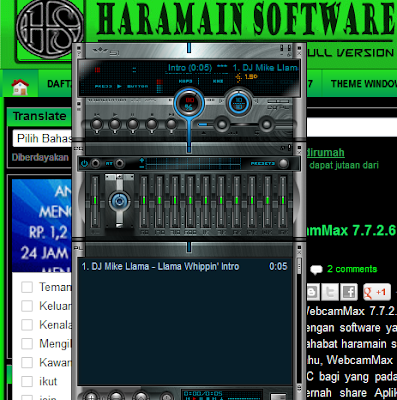Screen dimensions: 397x400
Task: Click the playlist vertical scrollbar
Action: pos(299,320)
